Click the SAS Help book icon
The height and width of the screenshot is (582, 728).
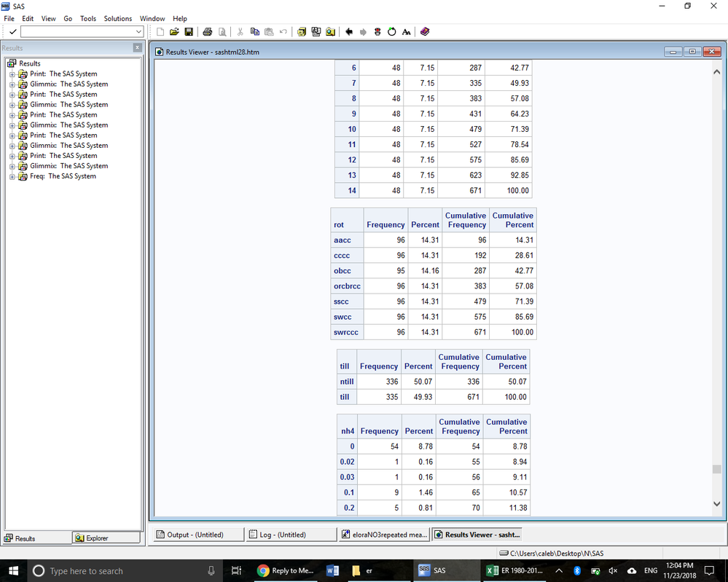425,31
